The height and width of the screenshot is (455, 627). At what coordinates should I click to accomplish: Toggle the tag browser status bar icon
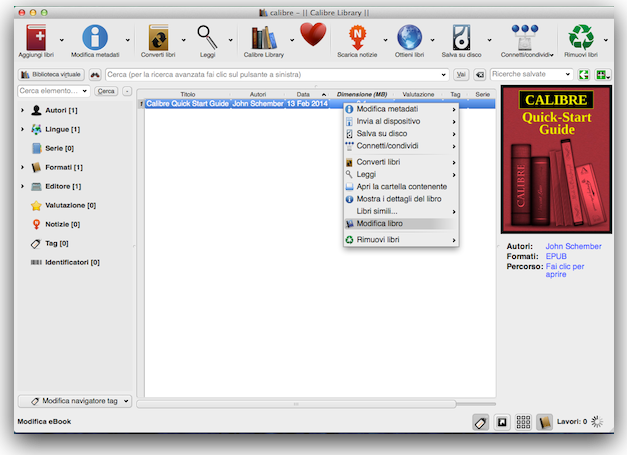coord(481,422)
